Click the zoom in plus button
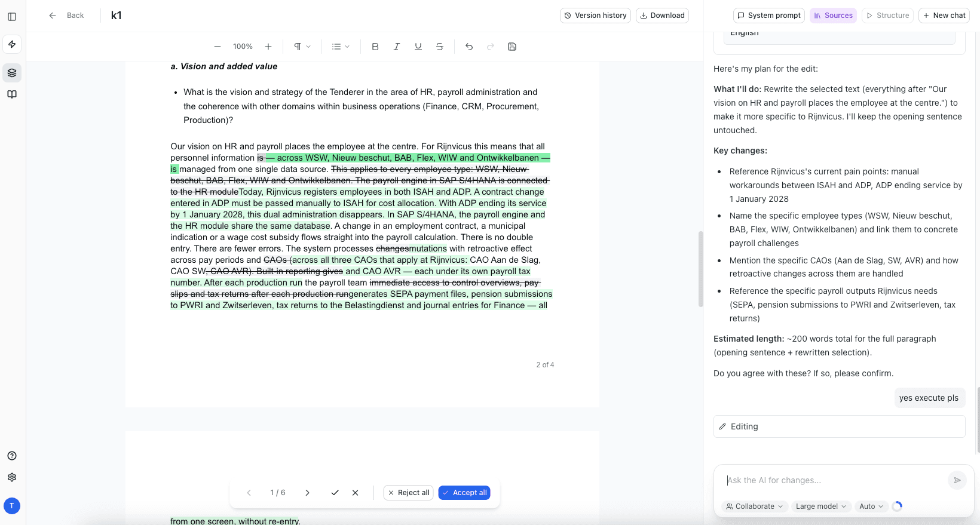 coord(268,47)
